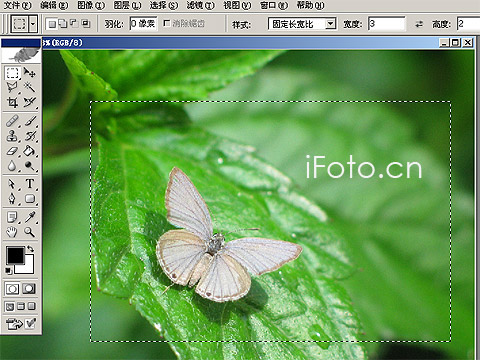This screenshot has width=480, height=360.
Task: Open the 滤镜 menu
Action: (x=200, y=6)
